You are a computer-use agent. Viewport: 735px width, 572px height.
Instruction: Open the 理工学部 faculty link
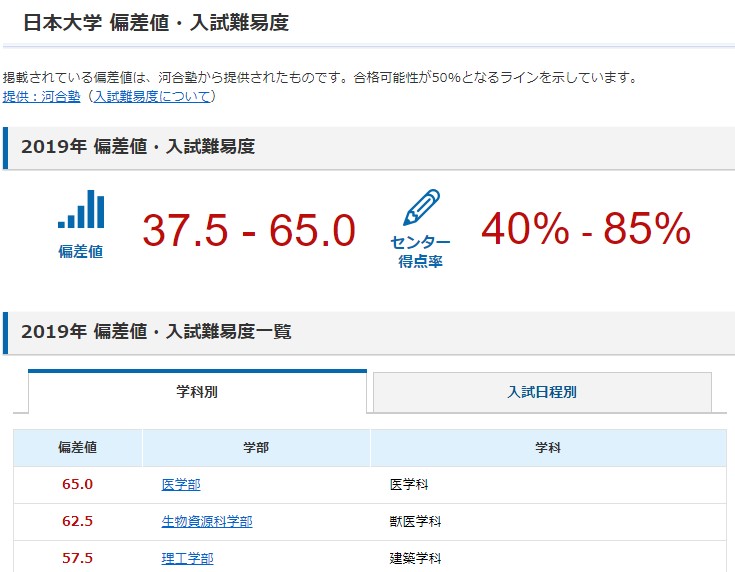[x=188, y=558]
